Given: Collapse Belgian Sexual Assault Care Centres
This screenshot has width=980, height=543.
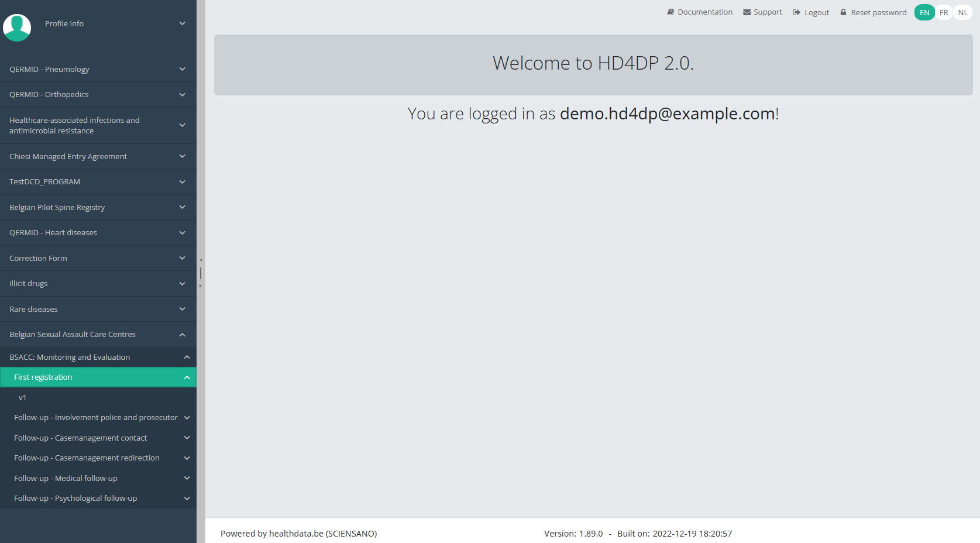Looking at the screenshot, I should (182, 335).
